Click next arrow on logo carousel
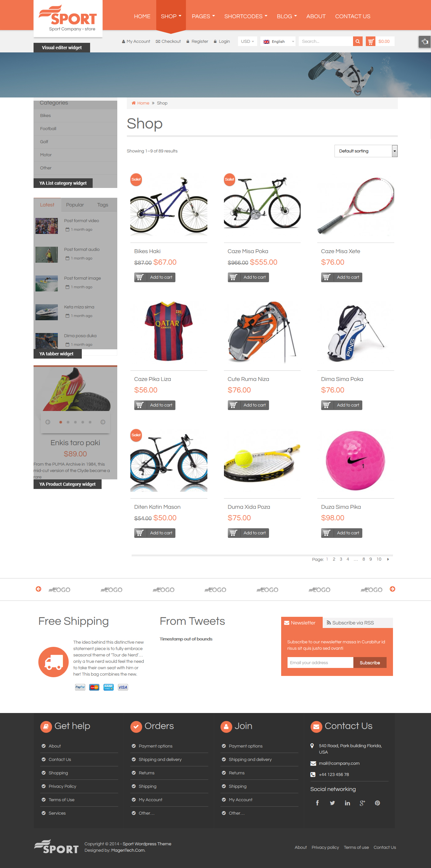The width and height of the screenshot is (431, 868). [x=392, y=589]
